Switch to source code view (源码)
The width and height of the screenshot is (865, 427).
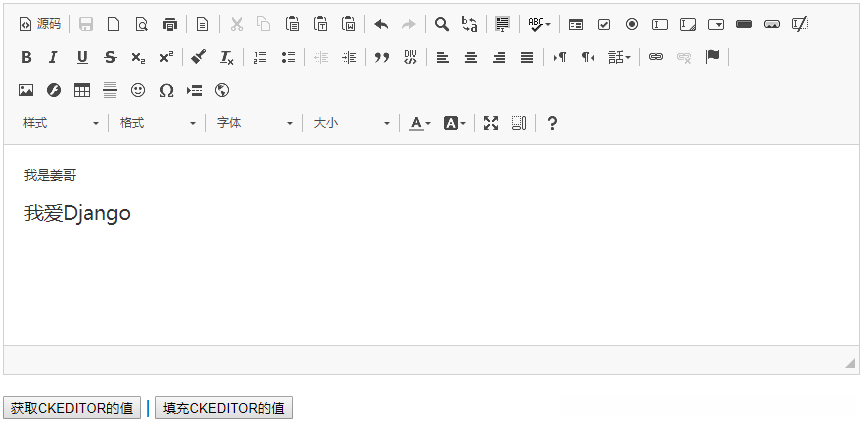tap(40, 24)
